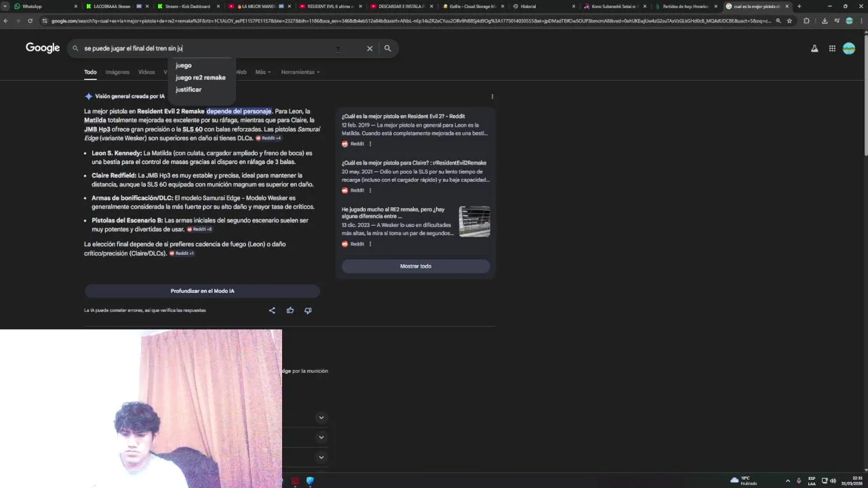Switch to the Stream - Kick Dashboard tab
Screen dimensions: 868x488
coord(189,6)
